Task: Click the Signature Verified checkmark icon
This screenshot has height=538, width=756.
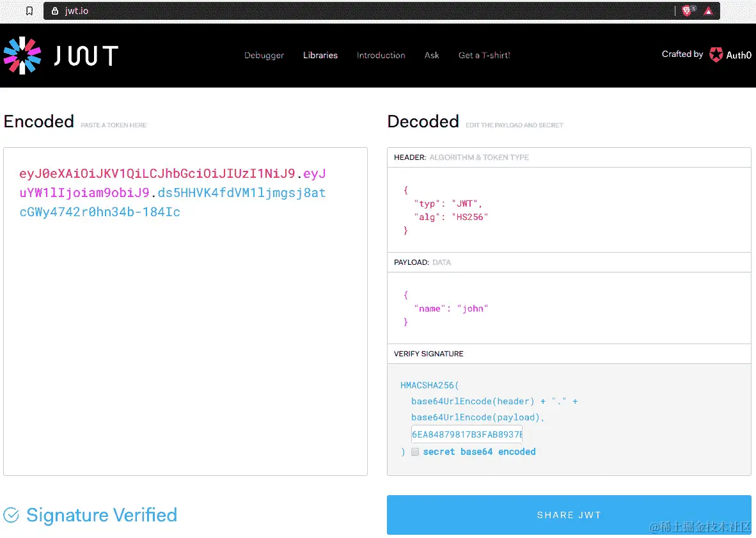Action: coord(11,514)
